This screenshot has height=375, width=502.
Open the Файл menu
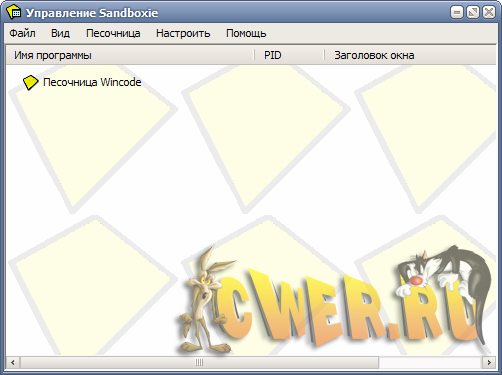click(22, 33)
